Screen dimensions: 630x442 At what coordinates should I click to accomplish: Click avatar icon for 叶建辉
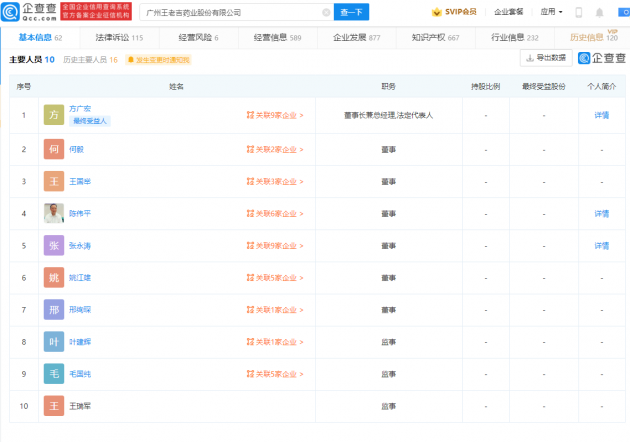click(x=54, y=342)
